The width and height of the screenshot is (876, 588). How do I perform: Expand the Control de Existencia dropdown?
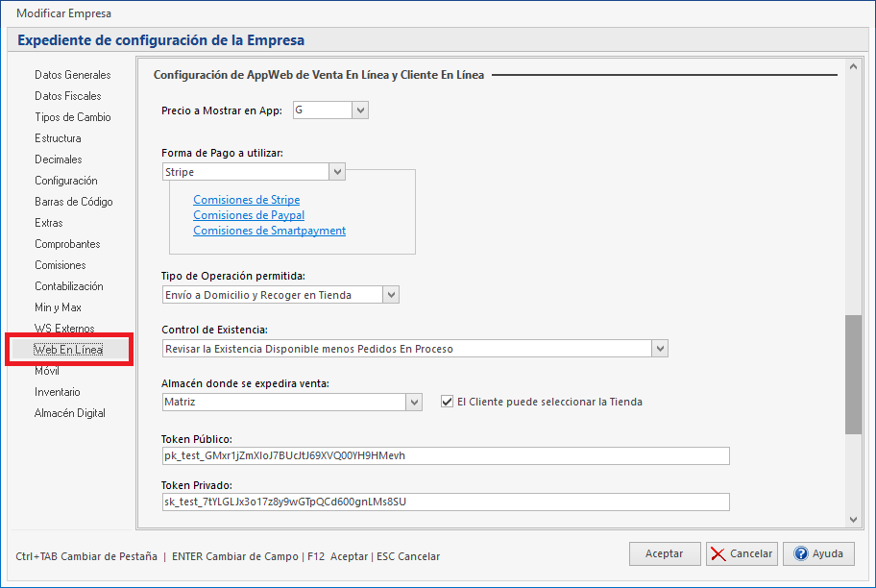(x=659, y=349)
